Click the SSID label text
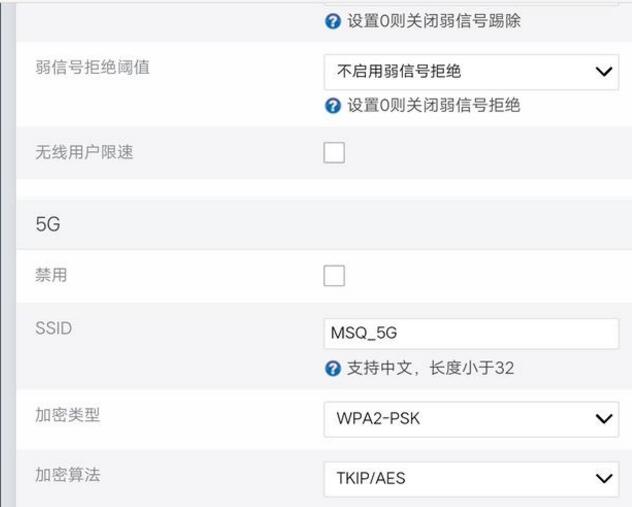The height and width of the screenshot is (507, 632). pyautogui.click(x=53, y=329)
